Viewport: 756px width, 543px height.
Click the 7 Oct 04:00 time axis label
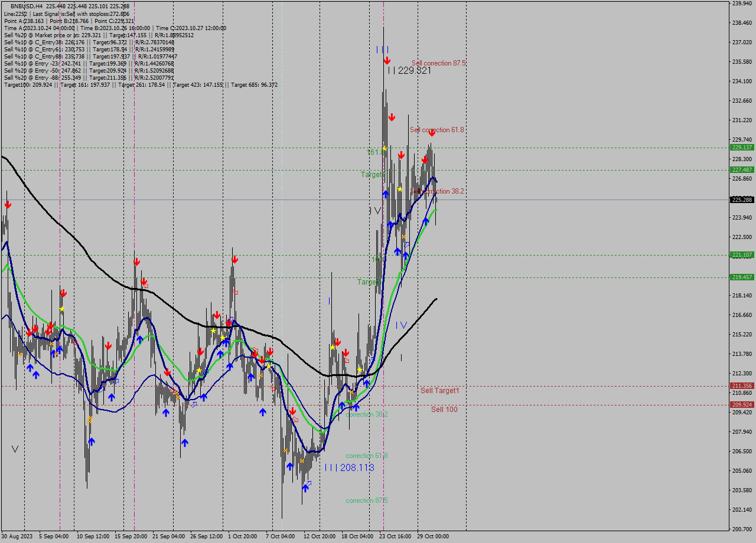coord(280,537)
